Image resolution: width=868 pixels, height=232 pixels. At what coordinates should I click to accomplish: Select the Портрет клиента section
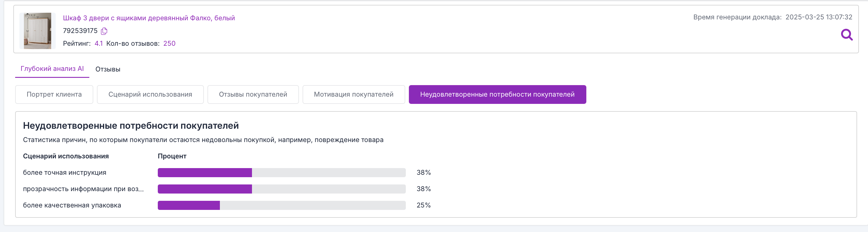tap(54, 94)
